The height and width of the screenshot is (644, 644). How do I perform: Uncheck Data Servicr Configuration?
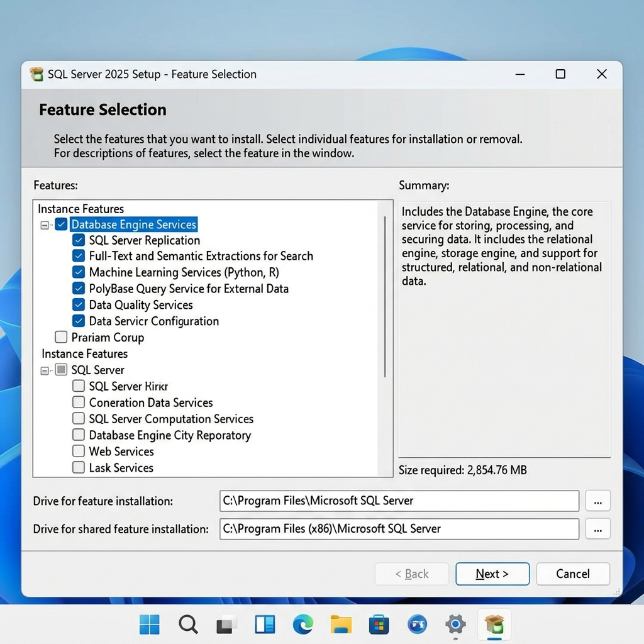pos(79,321)
